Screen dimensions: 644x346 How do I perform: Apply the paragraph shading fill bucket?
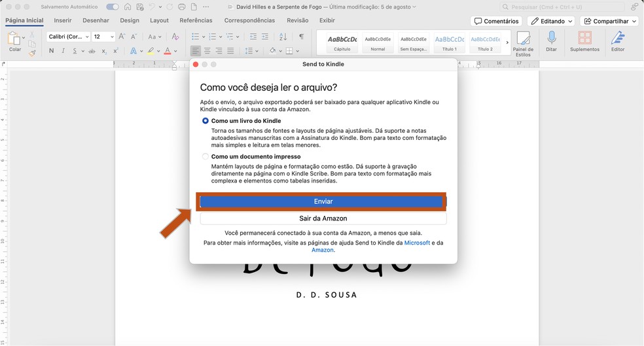(x=272, y=51)
